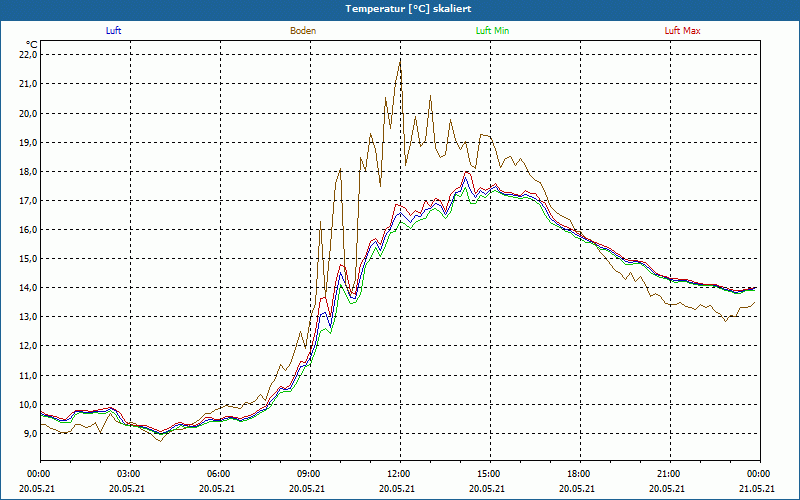Click the 16,0 y-axis value
The image size is (800, 500).
[x=29, y=230]
